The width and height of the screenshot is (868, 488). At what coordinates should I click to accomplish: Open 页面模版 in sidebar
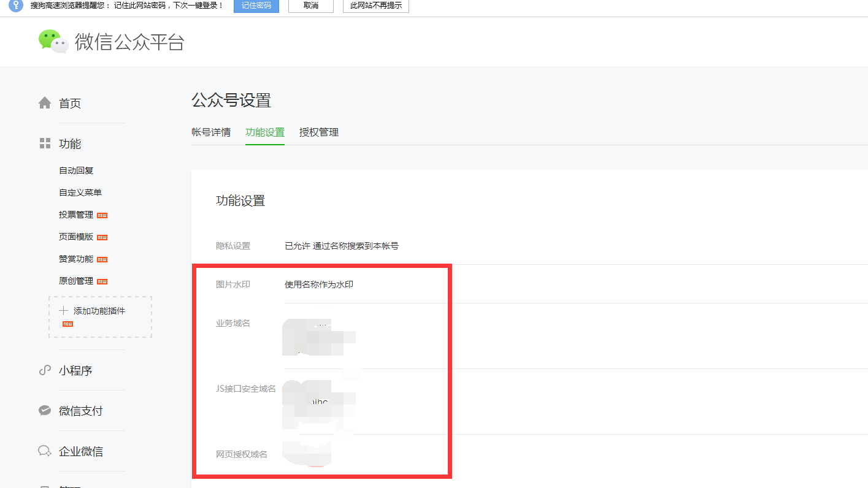click(x=76, y=237)
